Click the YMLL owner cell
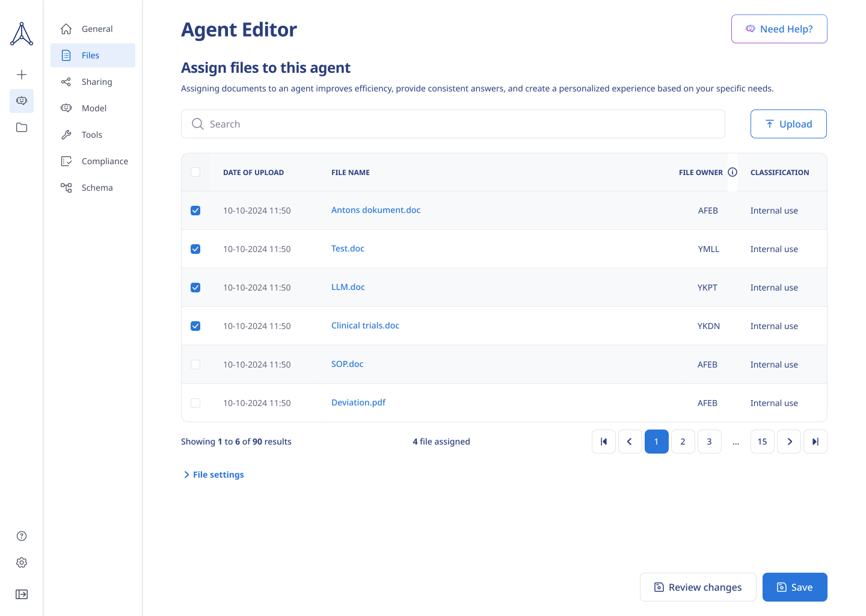This screenshot has width=866, height=616. tap(708, 249)
